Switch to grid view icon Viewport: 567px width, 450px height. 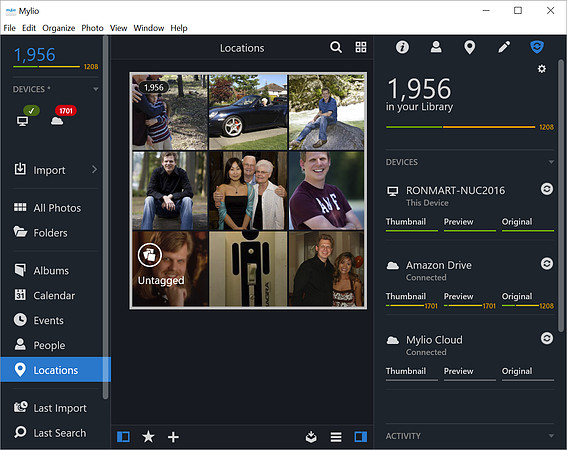(361, 47)
